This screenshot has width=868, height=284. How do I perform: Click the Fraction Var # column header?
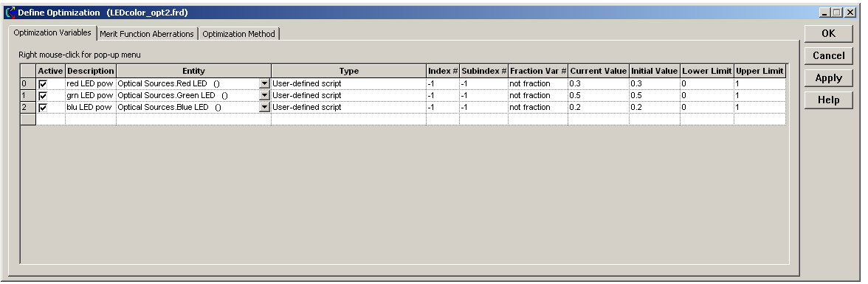coord(538,71)
